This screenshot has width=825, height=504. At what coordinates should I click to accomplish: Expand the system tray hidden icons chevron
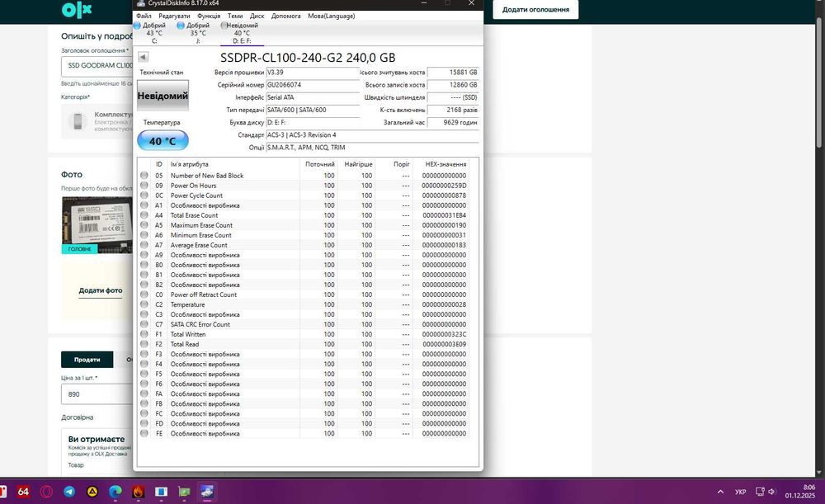(720, 492)
